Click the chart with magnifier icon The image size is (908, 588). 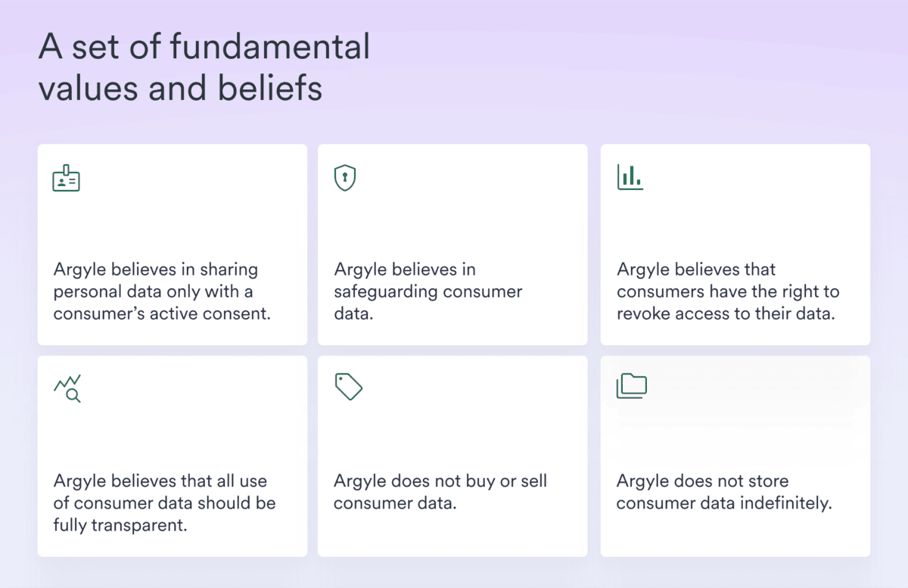click(x=67, y=388)
